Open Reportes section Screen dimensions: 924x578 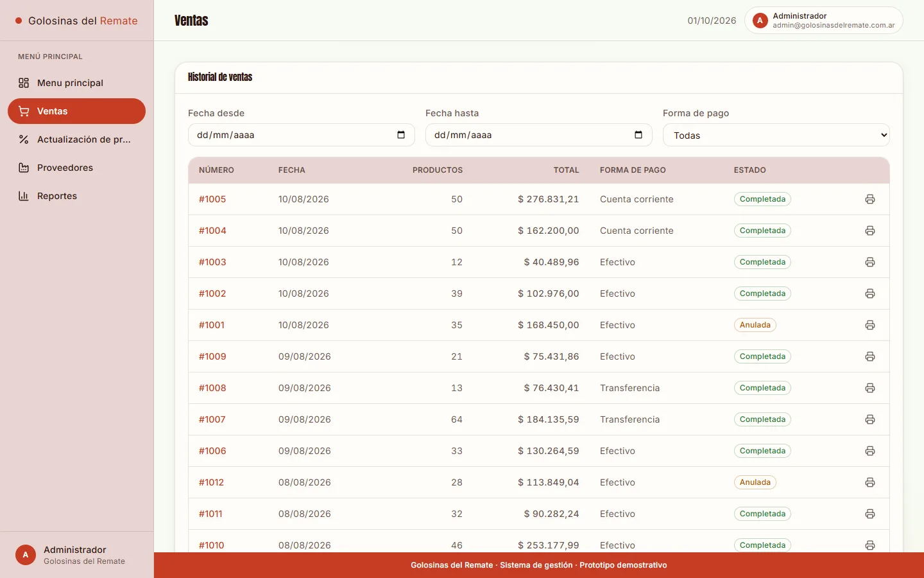click(77, 196)
